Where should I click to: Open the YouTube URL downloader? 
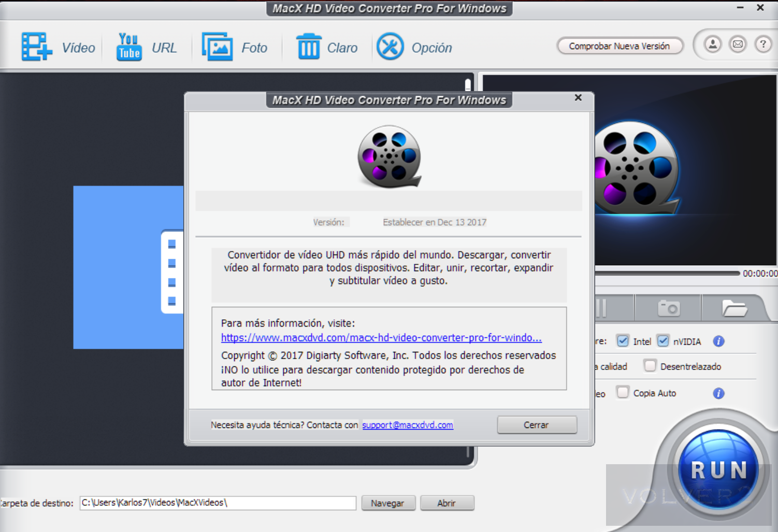pyautogui.click(x=129, y=47)
